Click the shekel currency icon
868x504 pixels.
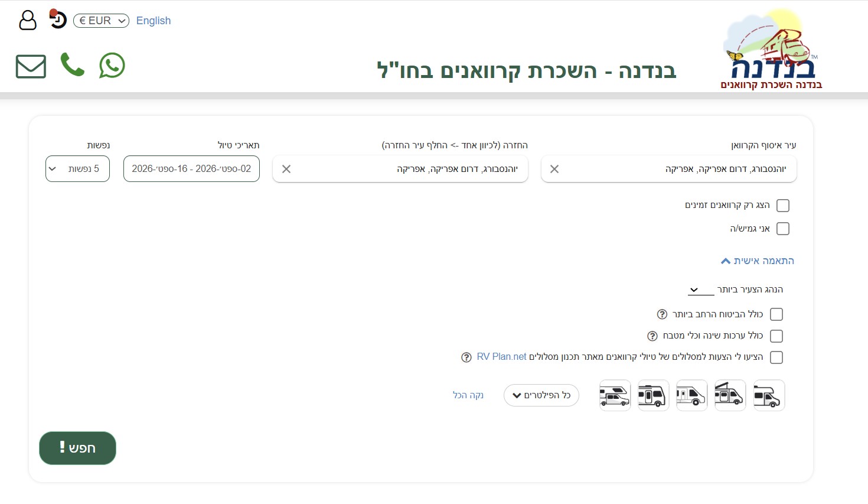pyautogui.click(x=56, y=18)
